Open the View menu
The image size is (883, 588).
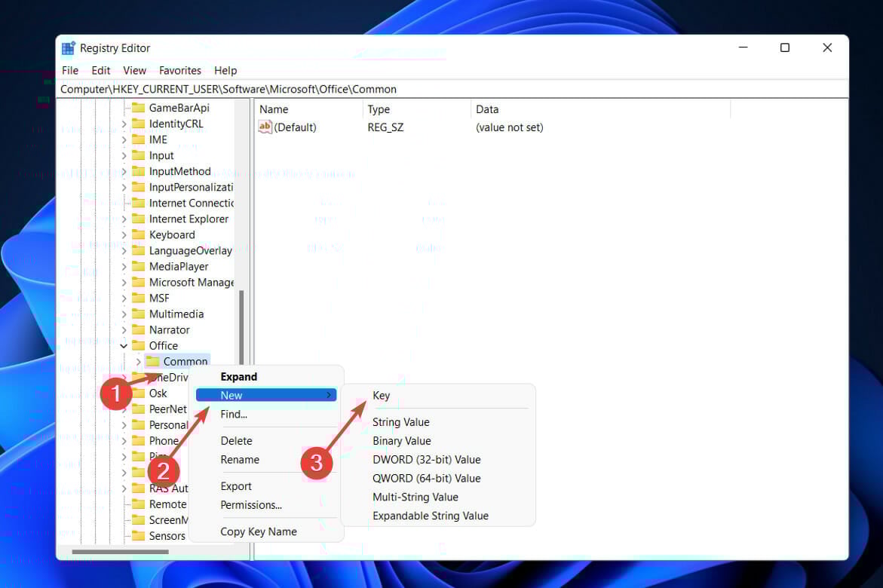click(134, 70)
